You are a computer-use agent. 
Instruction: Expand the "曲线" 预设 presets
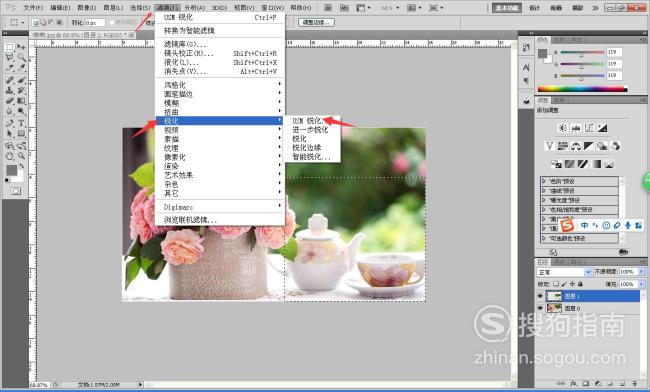[x=543, y=191]
